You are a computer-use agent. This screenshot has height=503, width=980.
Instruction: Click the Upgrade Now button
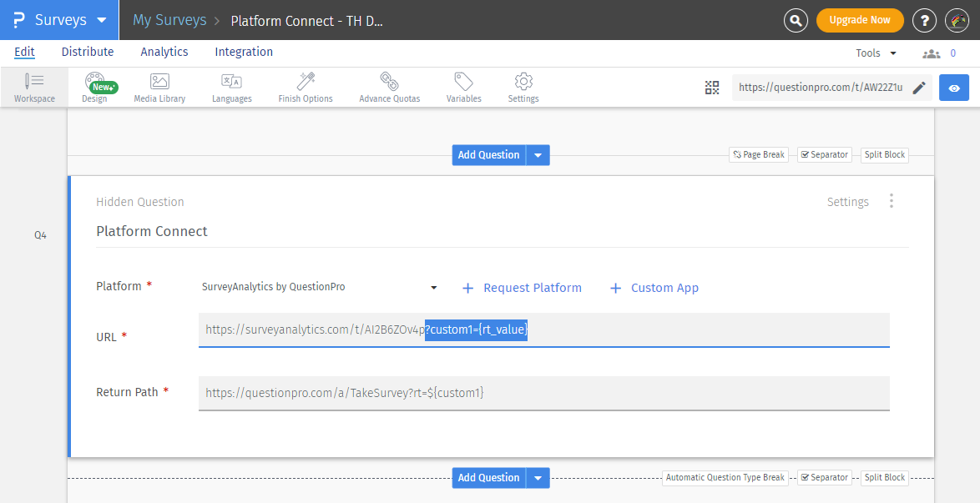(x=859, y=20)
